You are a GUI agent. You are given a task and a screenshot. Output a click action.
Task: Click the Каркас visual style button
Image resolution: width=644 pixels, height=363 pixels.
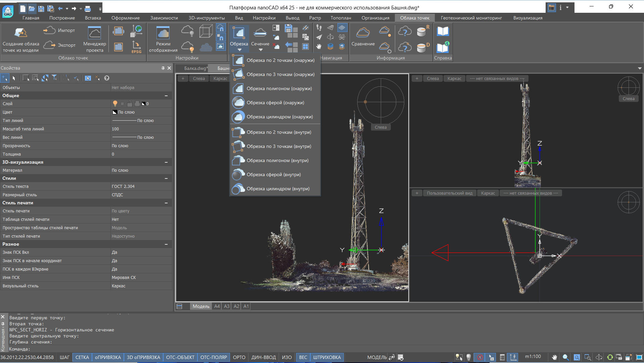pos(220,78)
